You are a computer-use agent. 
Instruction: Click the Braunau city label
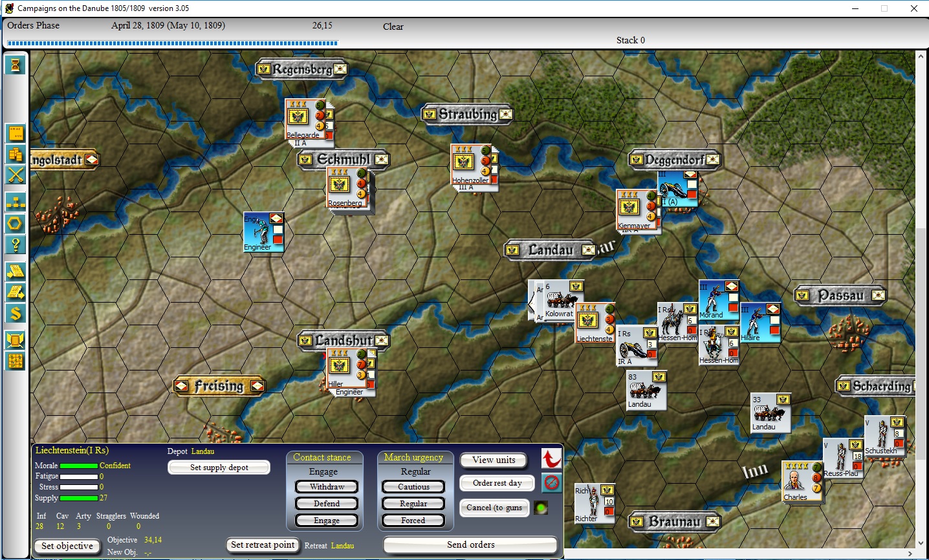tap(674, 521)
